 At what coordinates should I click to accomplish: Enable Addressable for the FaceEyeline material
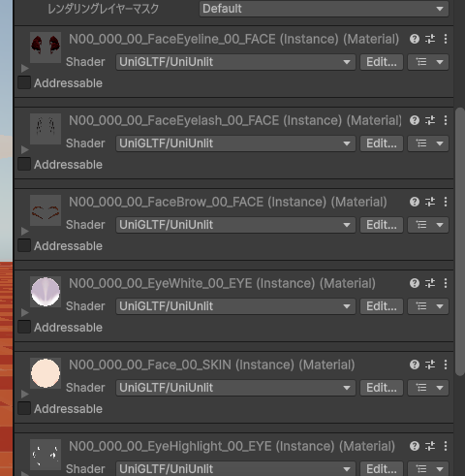pyautogui.click(x=24, y=82)
